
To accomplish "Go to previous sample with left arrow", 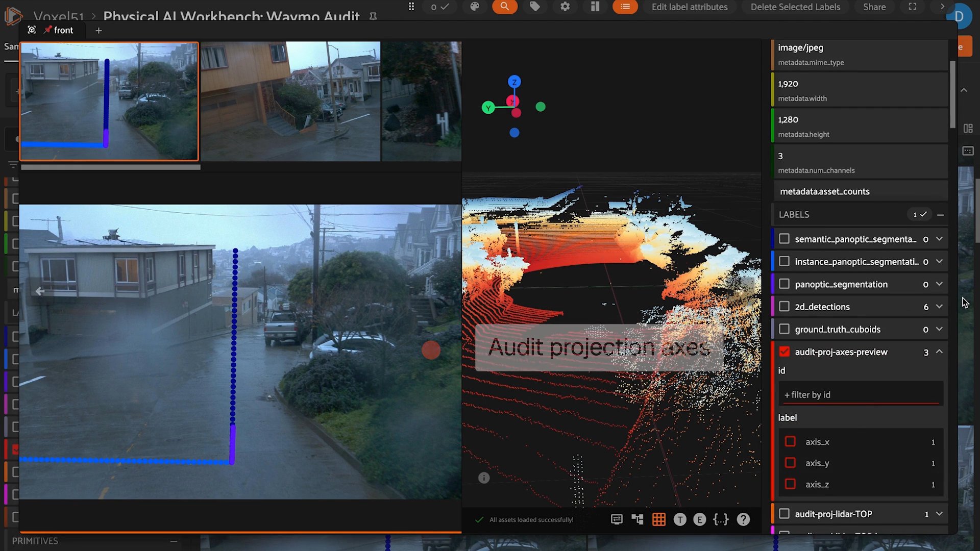I will (x=40, y=291).
